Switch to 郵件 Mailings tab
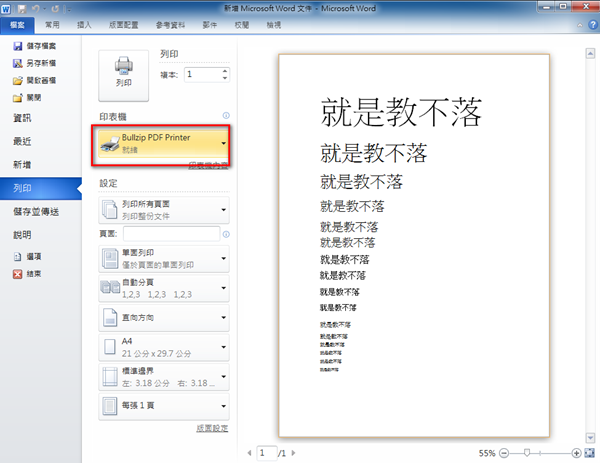 click(210, 25)
